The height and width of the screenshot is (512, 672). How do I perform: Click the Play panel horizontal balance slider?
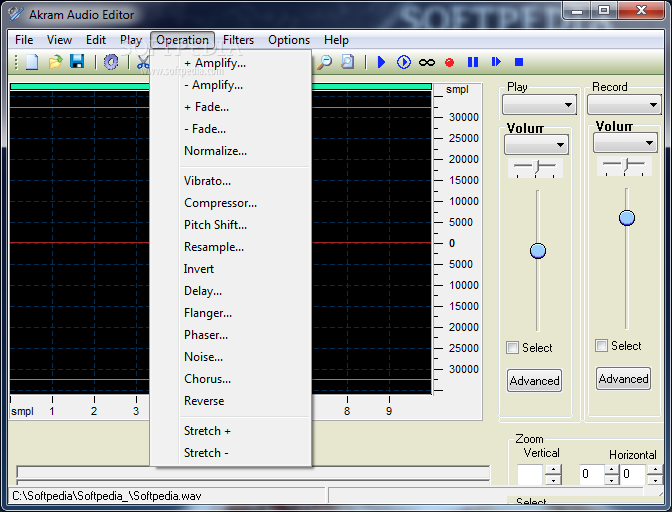click(535, 167)
